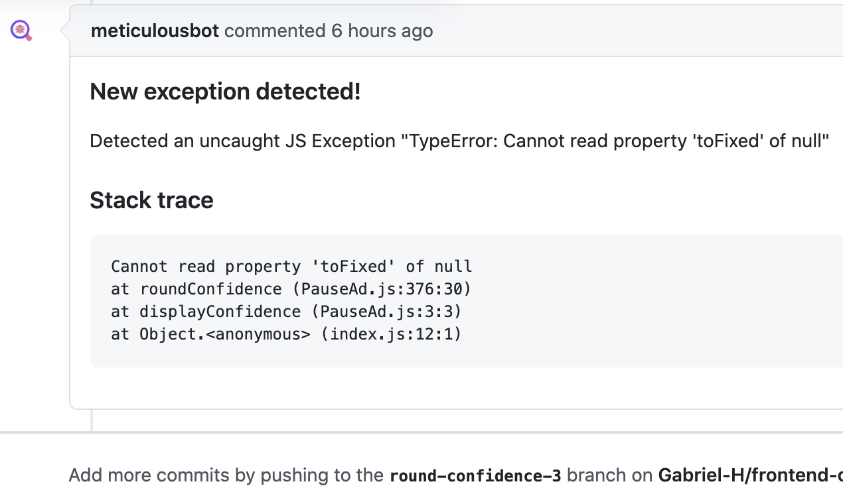Click the word "commented" in comment header
Viewport: 843px width, 504px height.
275,31
